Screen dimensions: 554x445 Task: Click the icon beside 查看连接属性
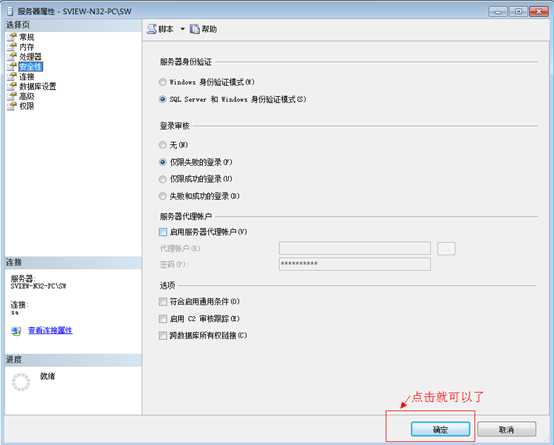tap(16, 331)
